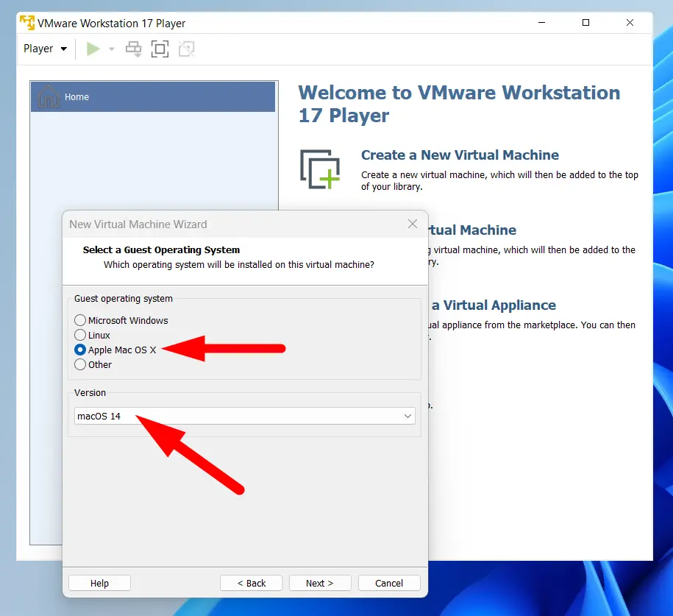673x616 pixels.
Task: Click the Enter full screen mode icon
Action: 160,49
